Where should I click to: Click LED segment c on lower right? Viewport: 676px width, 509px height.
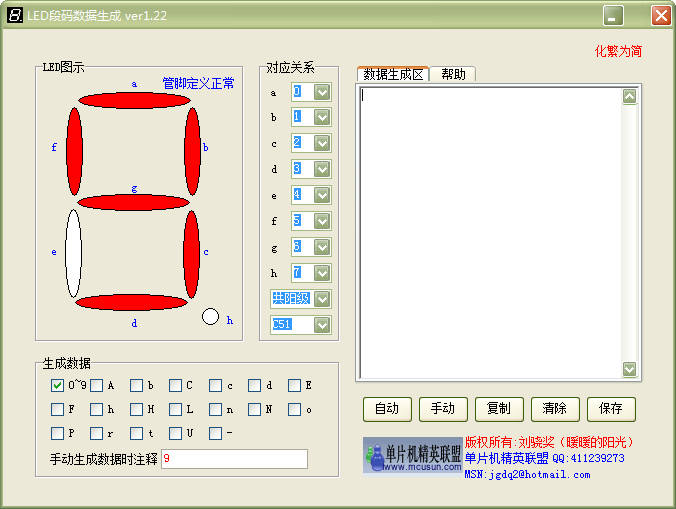(x=191, y=253)
